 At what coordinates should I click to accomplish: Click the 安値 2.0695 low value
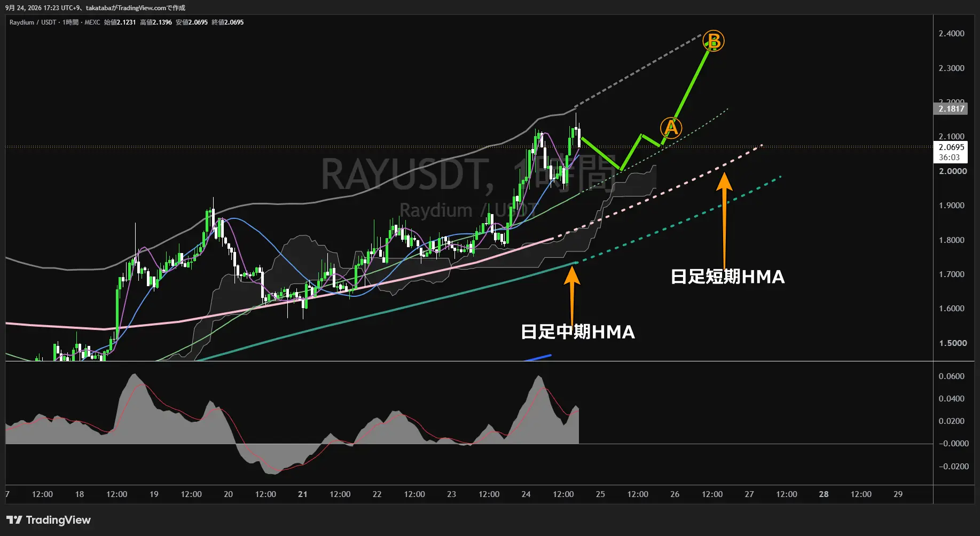pos(192,22)
